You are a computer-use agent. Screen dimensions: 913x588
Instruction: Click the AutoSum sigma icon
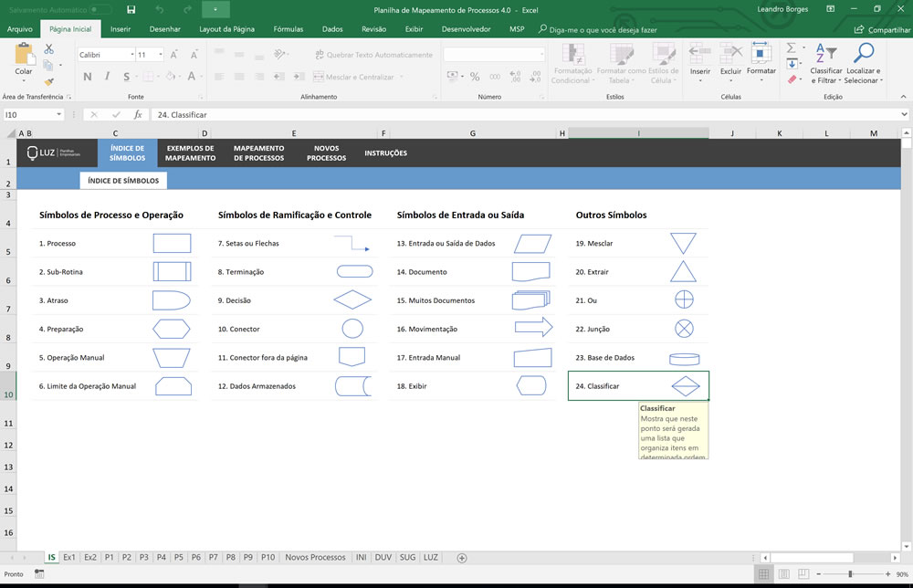tap(791, 48)
